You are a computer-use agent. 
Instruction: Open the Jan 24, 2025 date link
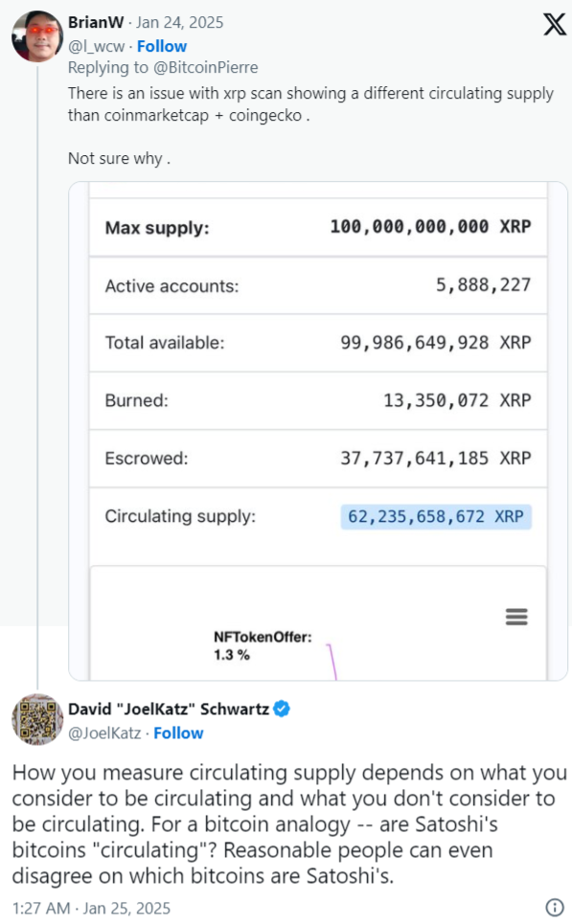click(x=180, y=22)
